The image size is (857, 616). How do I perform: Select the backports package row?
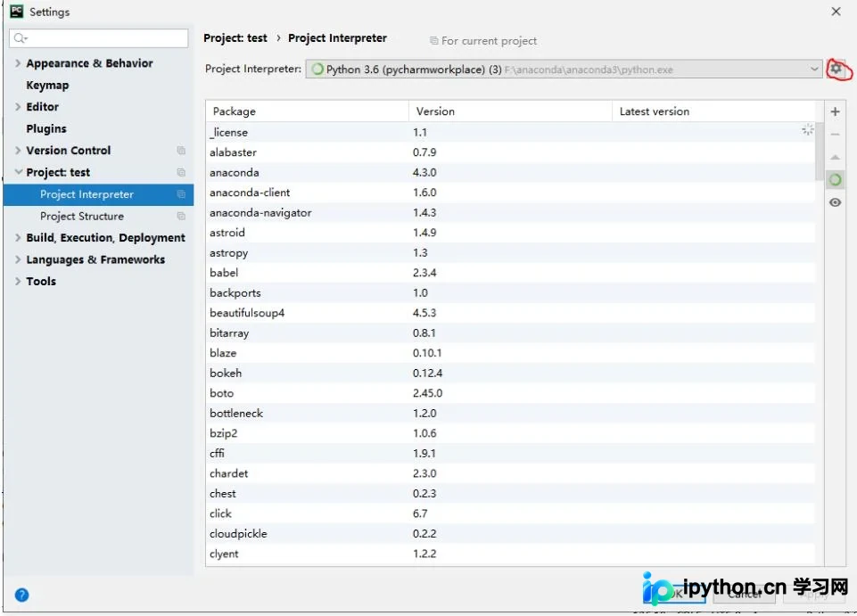pyautogui.click(x=510, y=292)
